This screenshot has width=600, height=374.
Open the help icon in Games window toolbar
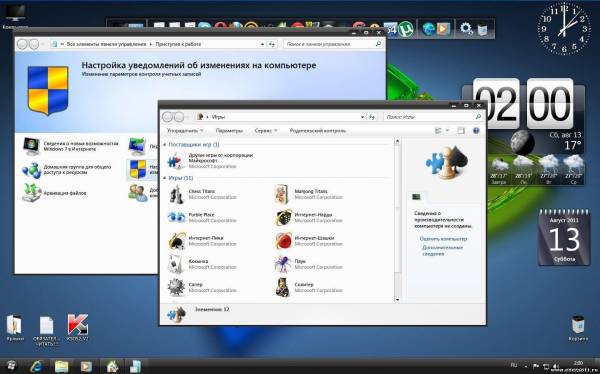[x=476, y=131]
